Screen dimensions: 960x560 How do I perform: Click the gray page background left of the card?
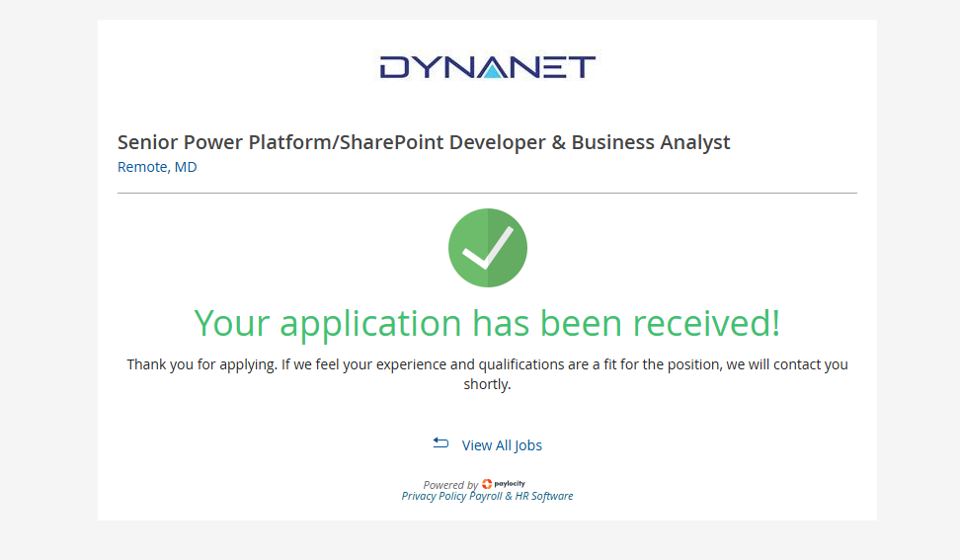click(x=47, y=277)
